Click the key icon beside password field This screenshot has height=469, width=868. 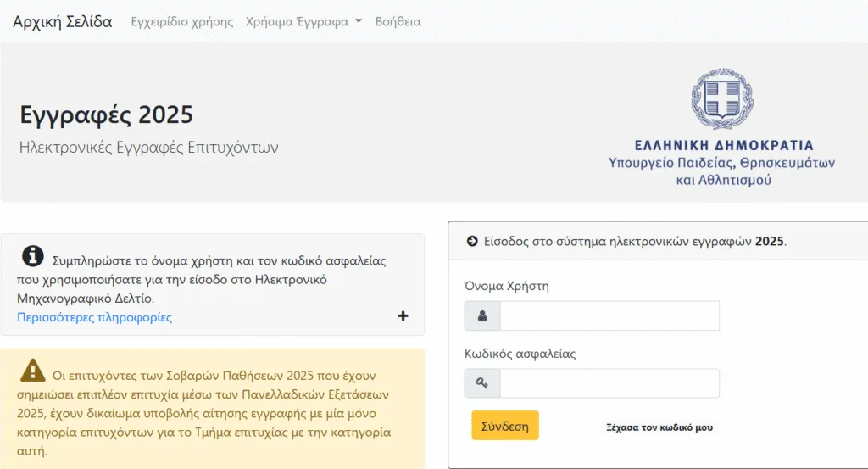[482, 383]
